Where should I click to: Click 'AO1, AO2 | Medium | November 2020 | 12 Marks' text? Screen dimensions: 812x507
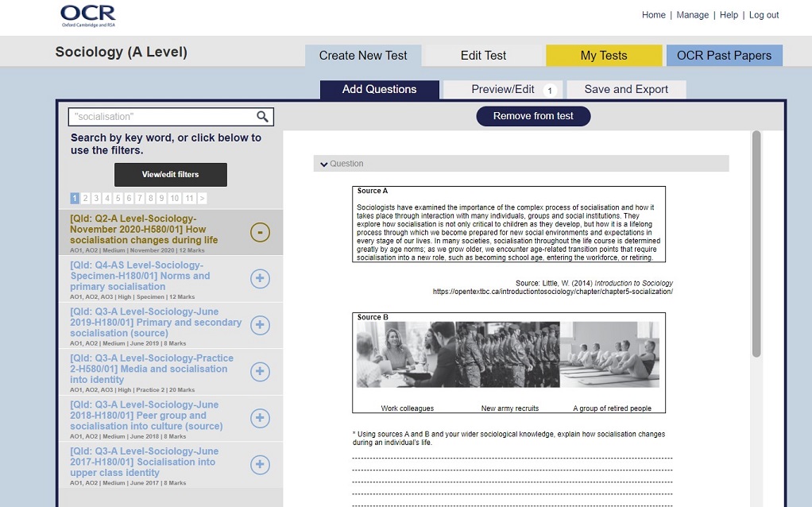137,250
